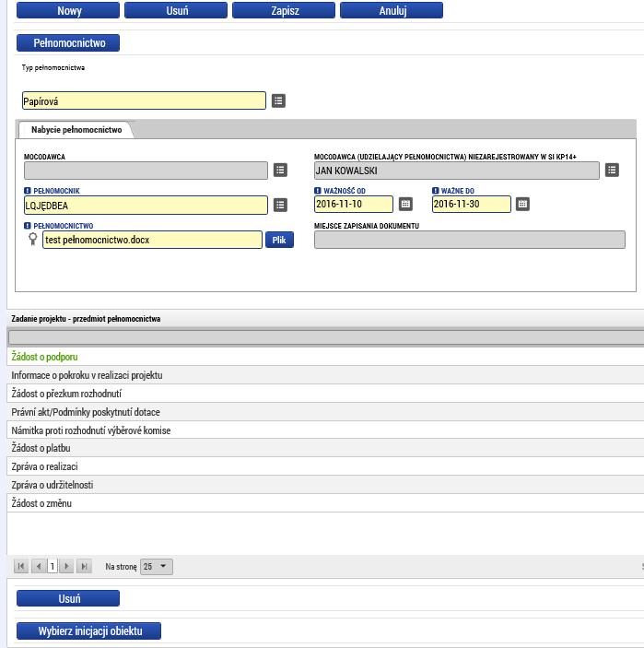Click the Papírová type field
Image resolution: width=644 pixels, height=648 pixels.
tap(144, 100)
